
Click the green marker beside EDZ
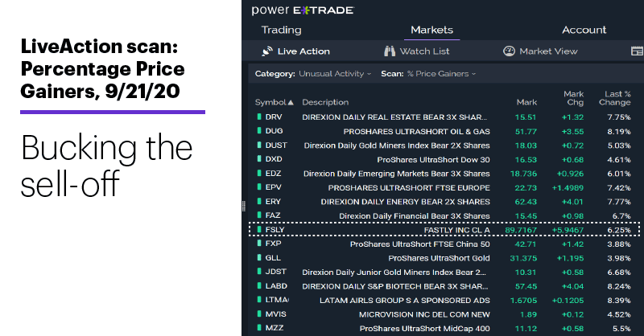(259, 173)
